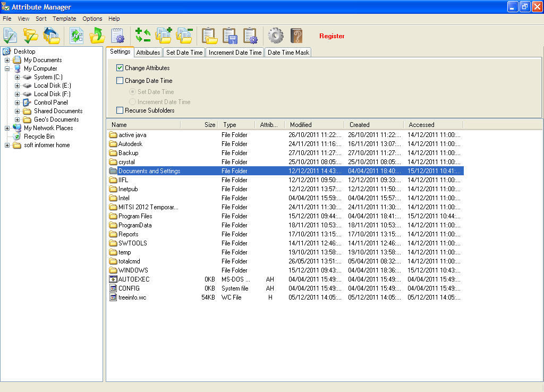This screenshot has width=544, height=392.
Task: Select the process folder with checkmark icon
Action: tap(30, 35)
